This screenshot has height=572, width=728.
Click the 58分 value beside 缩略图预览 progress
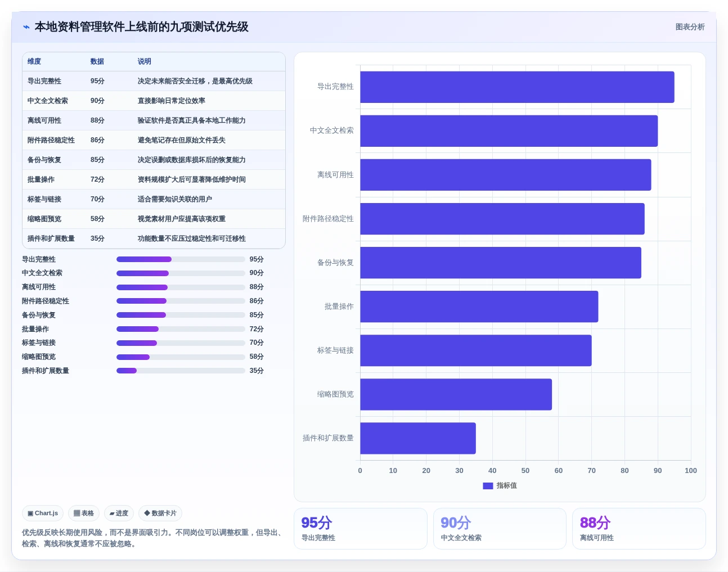257,357
